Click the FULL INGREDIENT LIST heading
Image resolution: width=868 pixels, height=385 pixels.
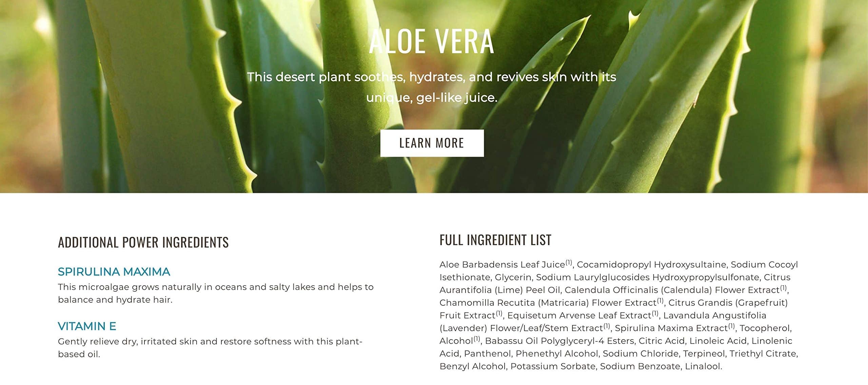click(495, 240)
